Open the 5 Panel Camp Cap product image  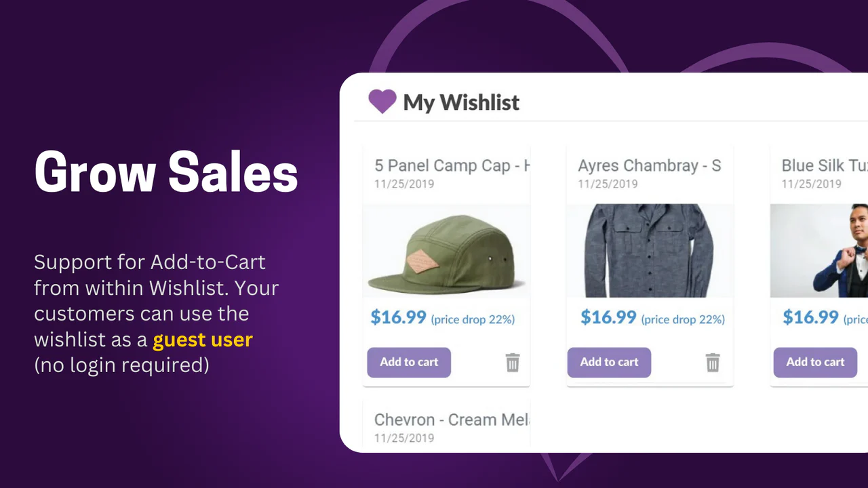[446, 251]
